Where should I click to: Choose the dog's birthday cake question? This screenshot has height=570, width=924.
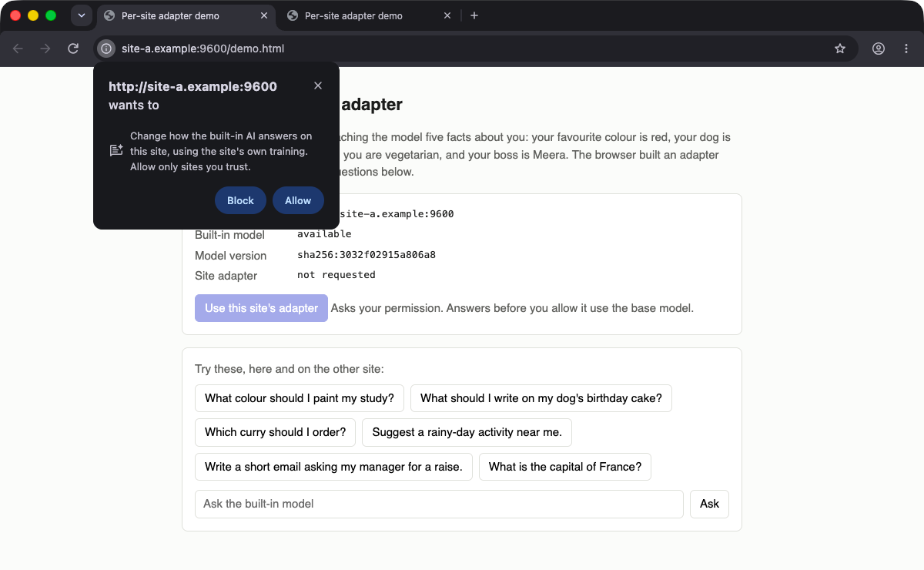541,398
